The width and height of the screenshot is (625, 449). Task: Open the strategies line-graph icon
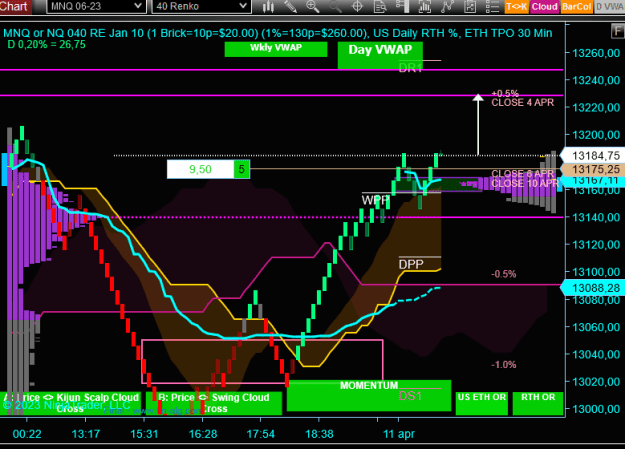448,6
